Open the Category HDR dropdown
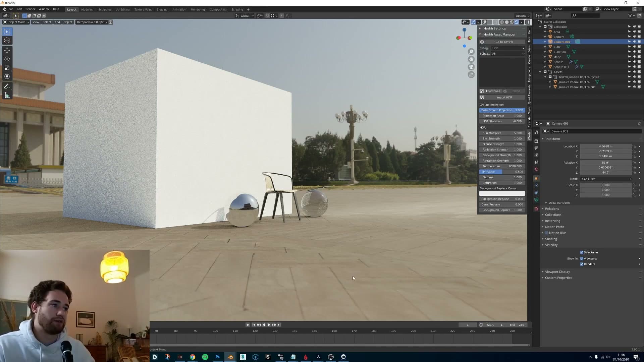The image size is (644, 362). coord(508,48)
